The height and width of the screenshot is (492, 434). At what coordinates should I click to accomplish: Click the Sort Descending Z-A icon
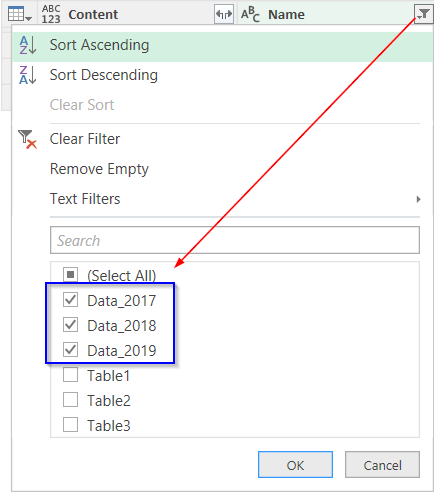28,75
